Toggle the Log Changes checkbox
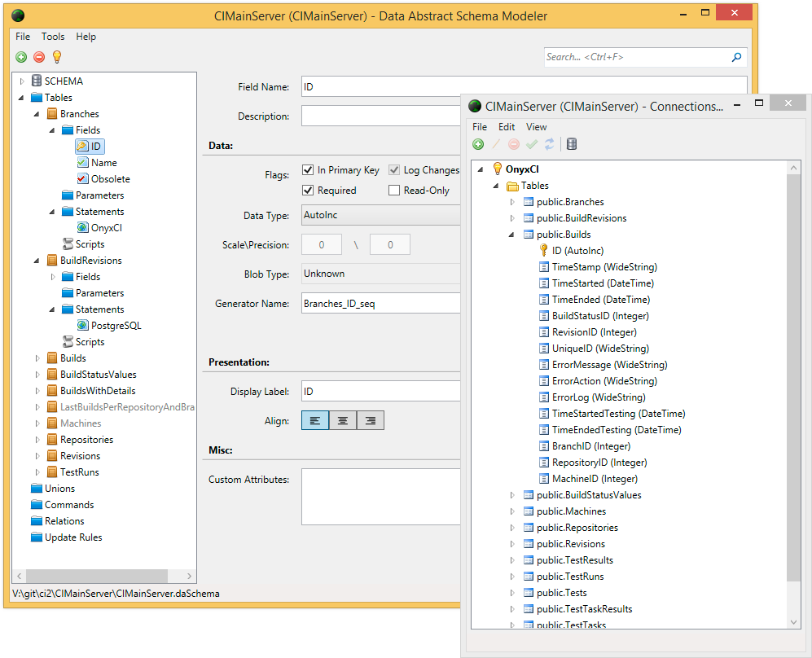812x658 pixels. tap(394, 170)
